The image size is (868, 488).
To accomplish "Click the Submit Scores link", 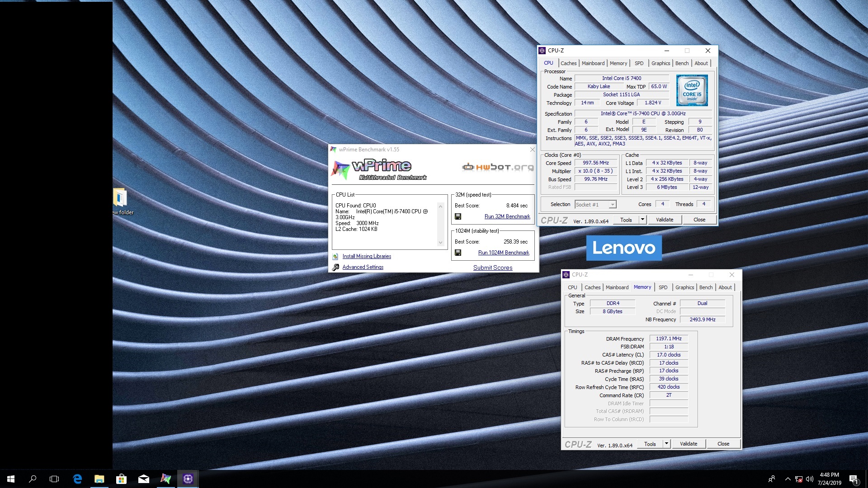I will click(x=493, y=267).
